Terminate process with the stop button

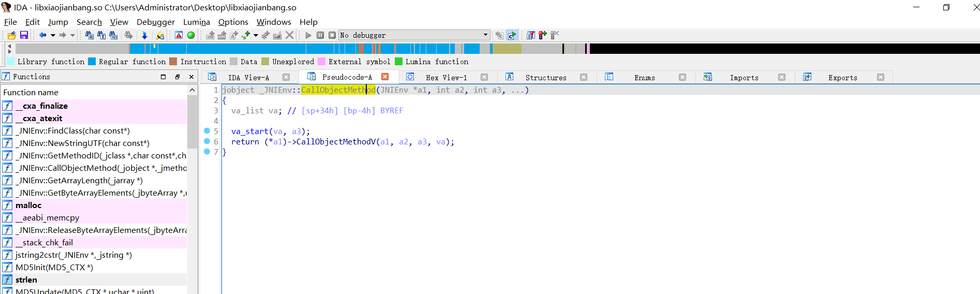(x=332, y=35)
